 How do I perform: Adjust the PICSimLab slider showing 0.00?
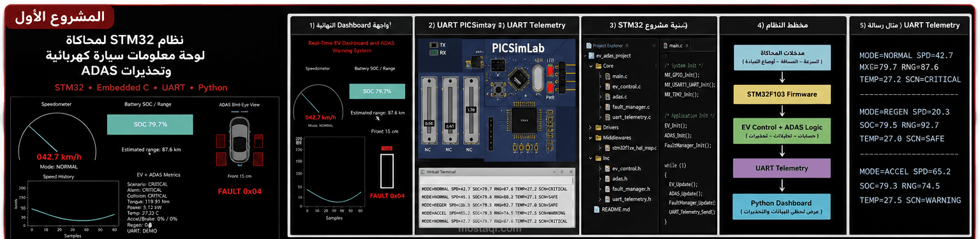(429, 110)
